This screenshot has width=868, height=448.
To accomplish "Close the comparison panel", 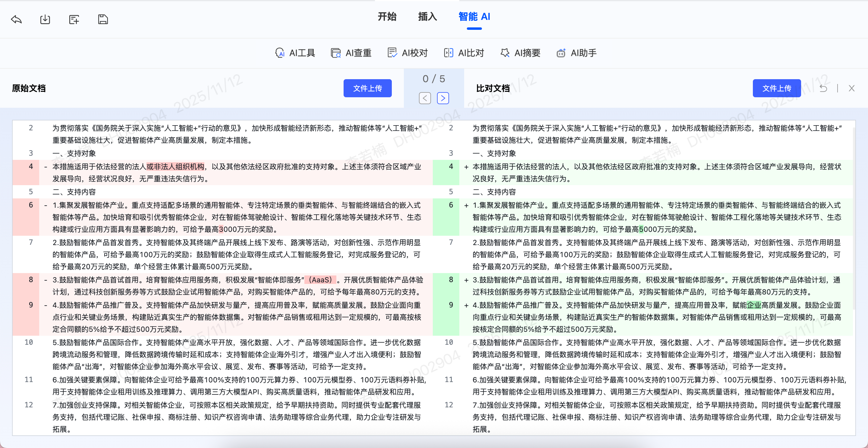I will (851, 88).
